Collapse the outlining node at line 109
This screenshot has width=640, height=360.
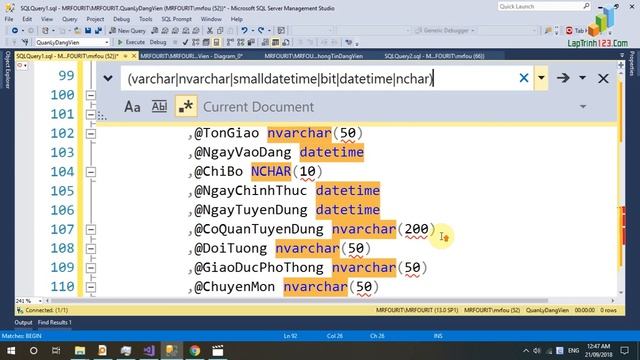pos(91,268)
